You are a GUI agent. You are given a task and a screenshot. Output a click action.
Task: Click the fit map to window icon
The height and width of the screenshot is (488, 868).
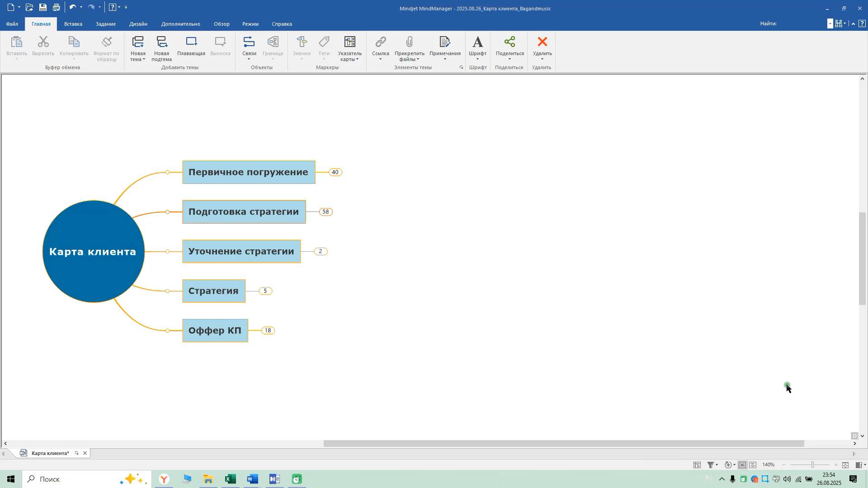pos(845,465)
